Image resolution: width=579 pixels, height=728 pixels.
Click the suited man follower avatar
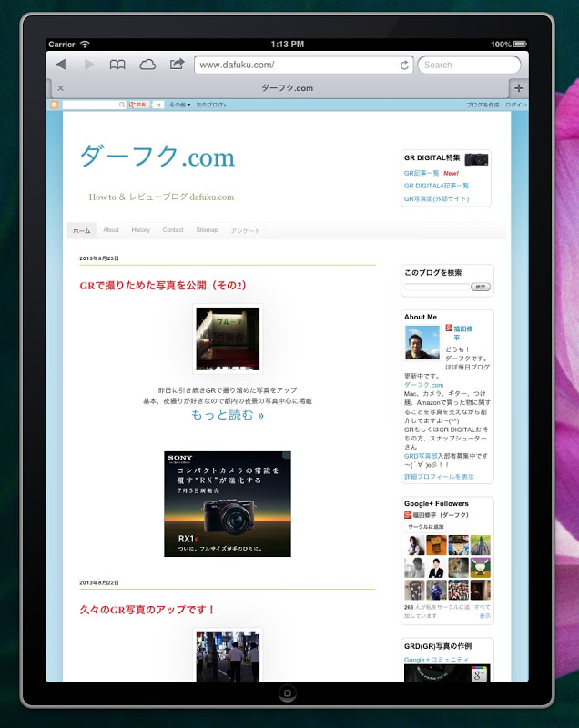(x=436, y=567)
